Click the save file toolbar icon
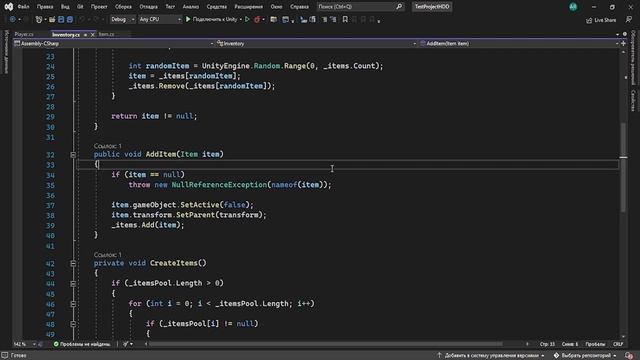This screenshot has height=360, width=640. (x=61, y=19)
